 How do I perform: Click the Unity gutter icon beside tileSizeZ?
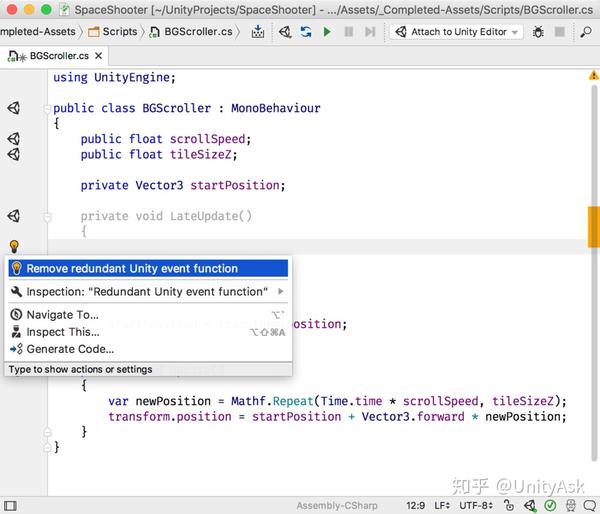(13, 154)
